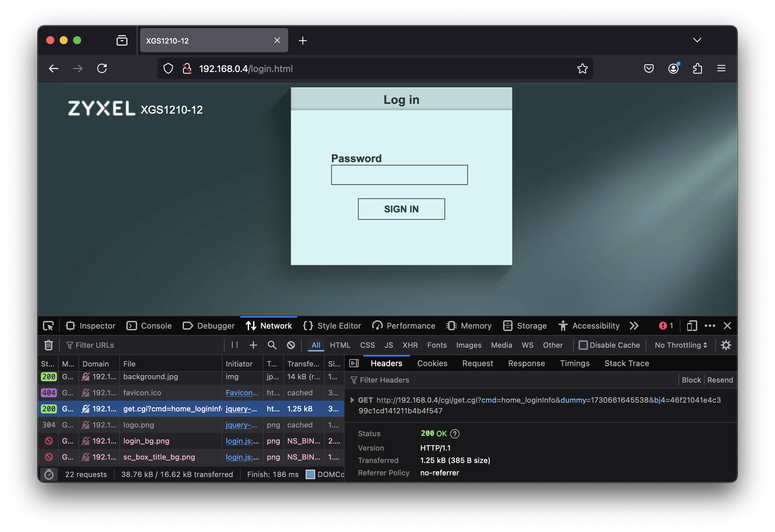775x532 pixels.
Task: Click the element picker icon in devtools
Action: pyautogui.click(x=48, y=326)
